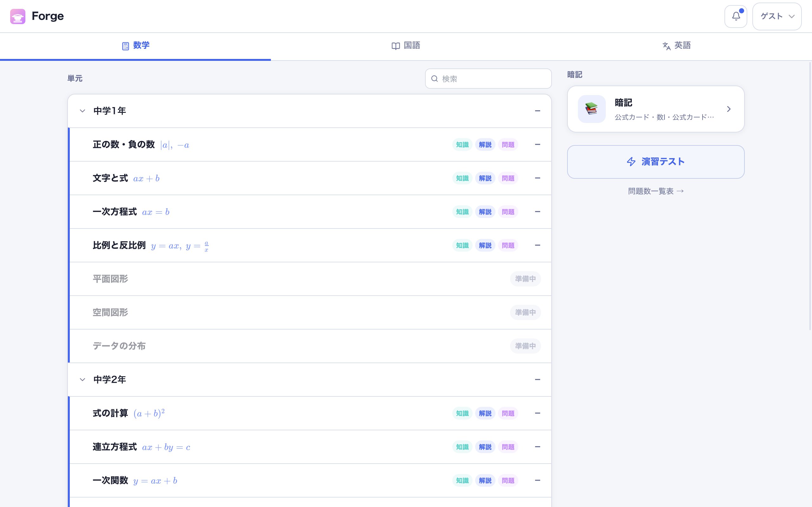Click the 問題 badge for 一次方程式
Screen dimensions: 812x507
pyautogui.click(x=508, y=212)
